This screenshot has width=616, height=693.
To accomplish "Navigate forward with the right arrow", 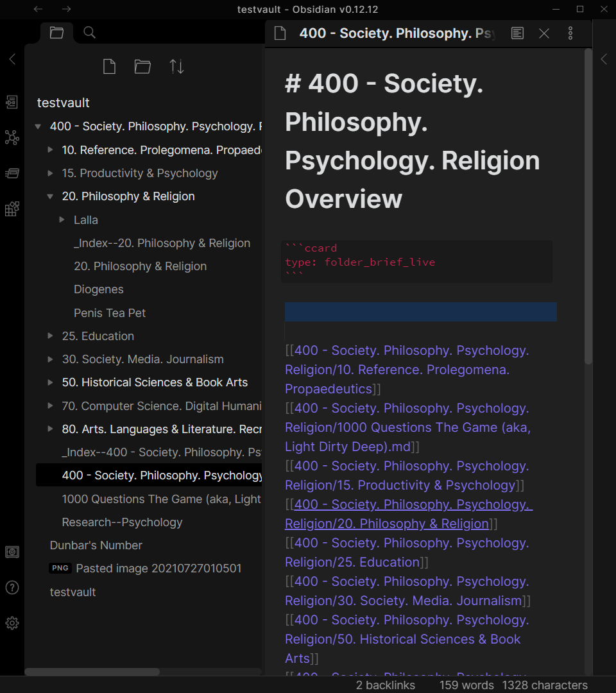I will coord(66,9).
